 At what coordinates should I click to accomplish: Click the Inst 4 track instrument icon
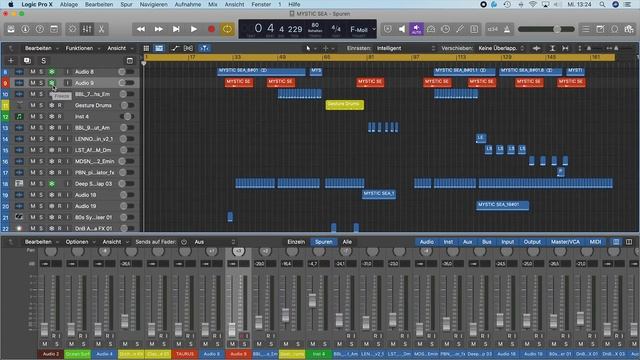(x=19, y=117)
